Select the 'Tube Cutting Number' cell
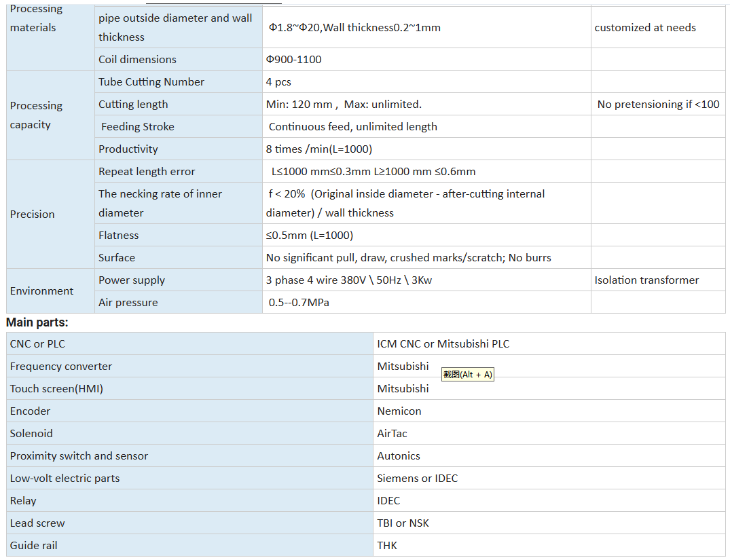 (179, 81)
